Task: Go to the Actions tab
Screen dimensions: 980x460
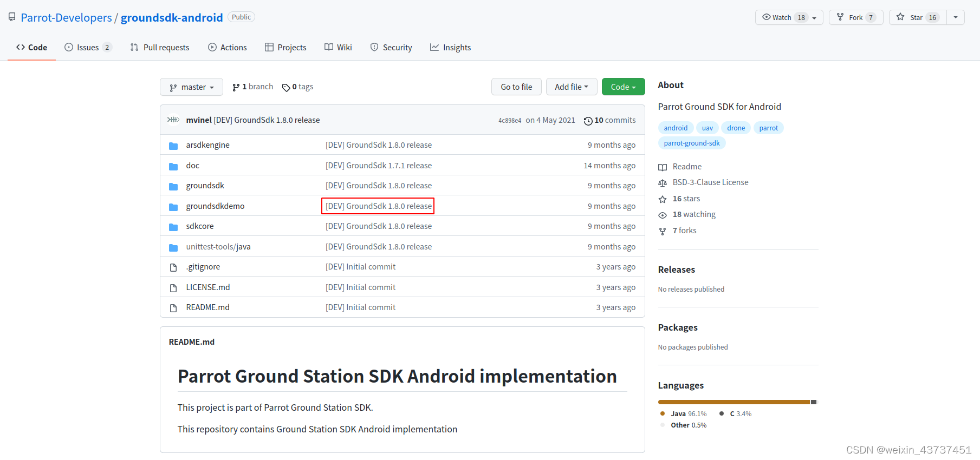Action: pyautogui.click(x=228, y=48)
